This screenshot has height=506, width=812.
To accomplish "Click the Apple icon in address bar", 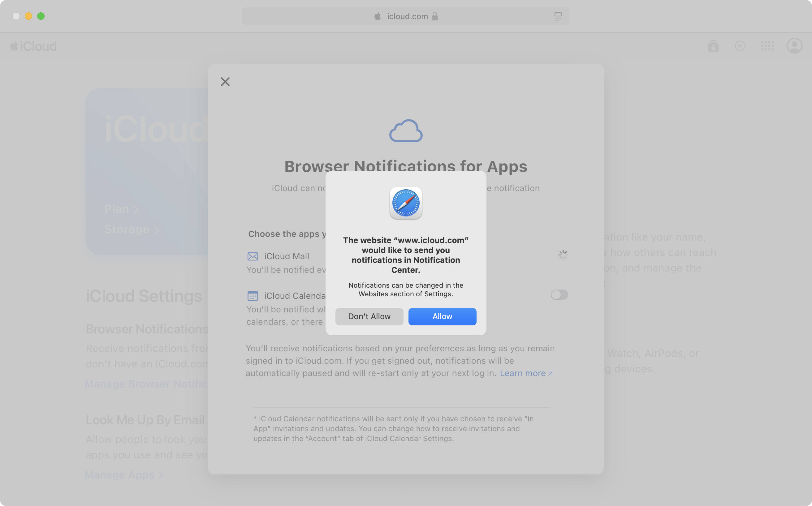I will coord(377,16).
